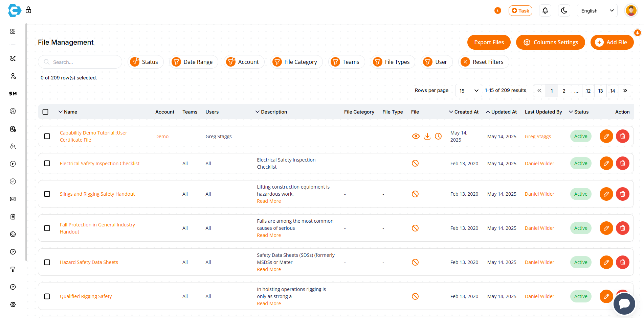This screenshot has width=644, height=318.
Task: Edit the Slings and Rigging Safety Handout
Action: pyautogui.click(x=606, y=194)
